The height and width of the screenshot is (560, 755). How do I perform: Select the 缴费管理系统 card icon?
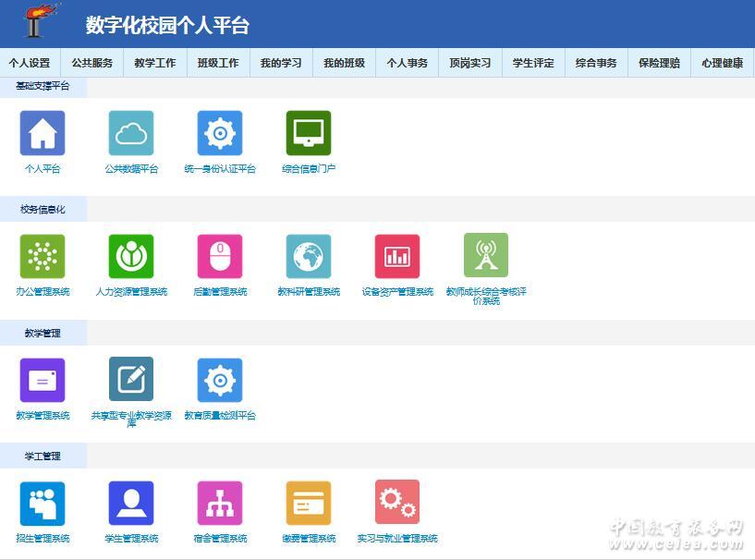pyautogui.click(x=309, y=503)
